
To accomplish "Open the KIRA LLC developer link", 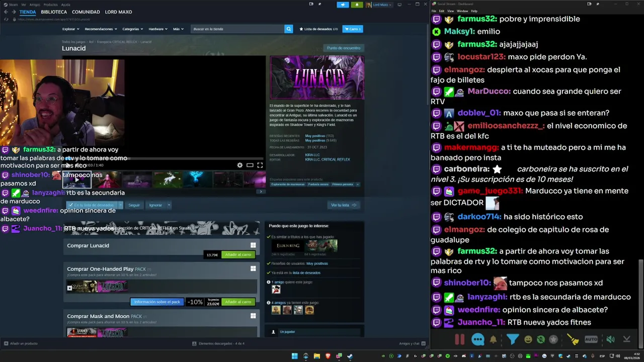I will pos(312,155).
